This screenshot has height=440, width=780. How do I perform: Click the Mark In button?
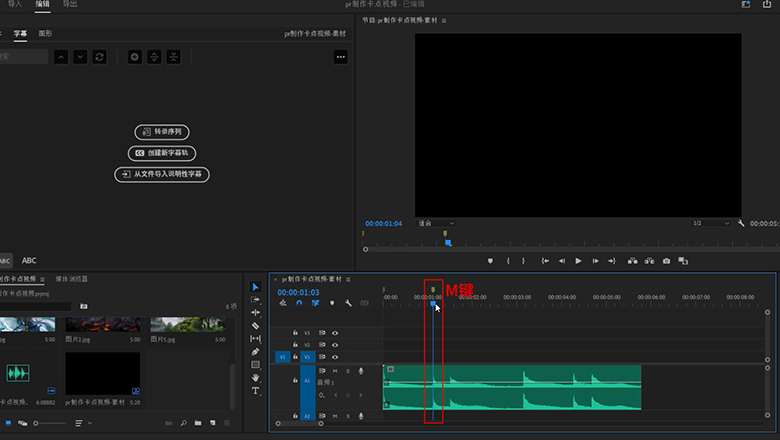(x=508, y=261)
